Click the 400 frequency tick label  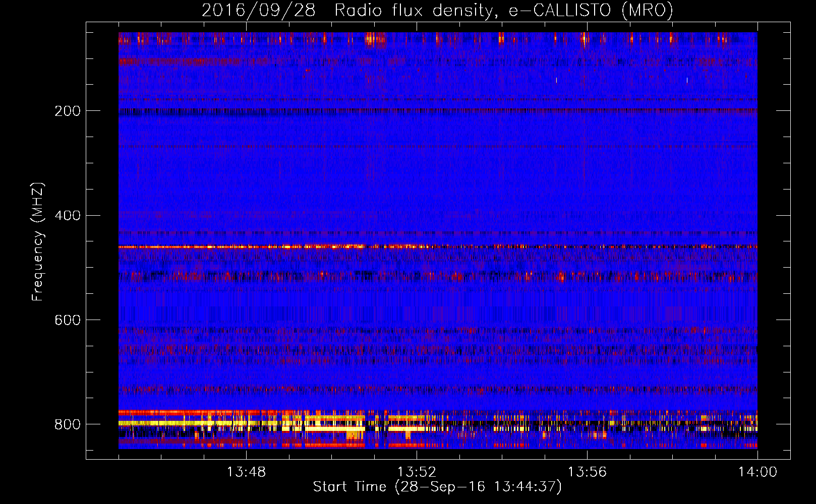(67, 216)
